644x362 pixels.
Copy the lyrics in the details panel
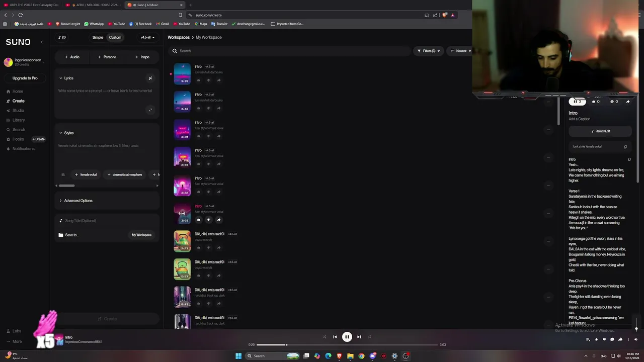tap(629, 159)
